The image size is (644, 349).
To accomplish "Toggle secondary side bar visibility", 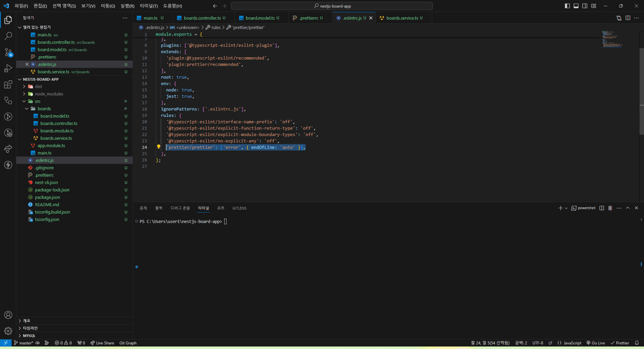I will pyautogui.click(x=585, y=6).
